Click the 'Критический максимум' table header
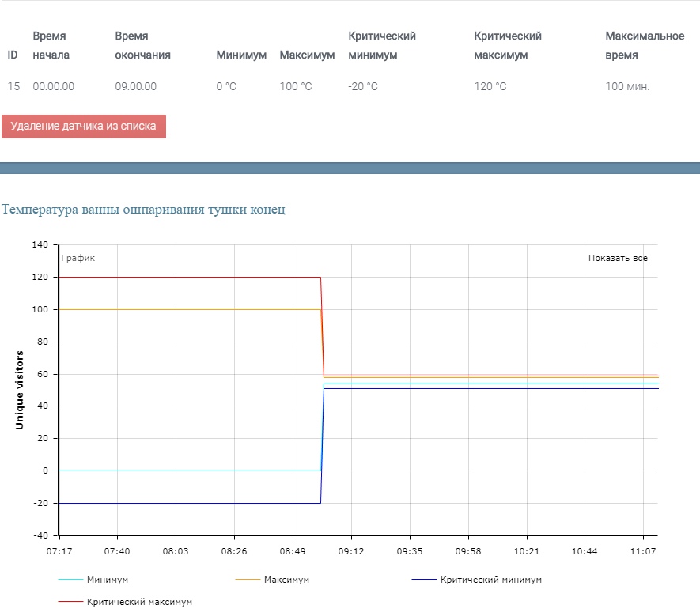 (508, 46)
